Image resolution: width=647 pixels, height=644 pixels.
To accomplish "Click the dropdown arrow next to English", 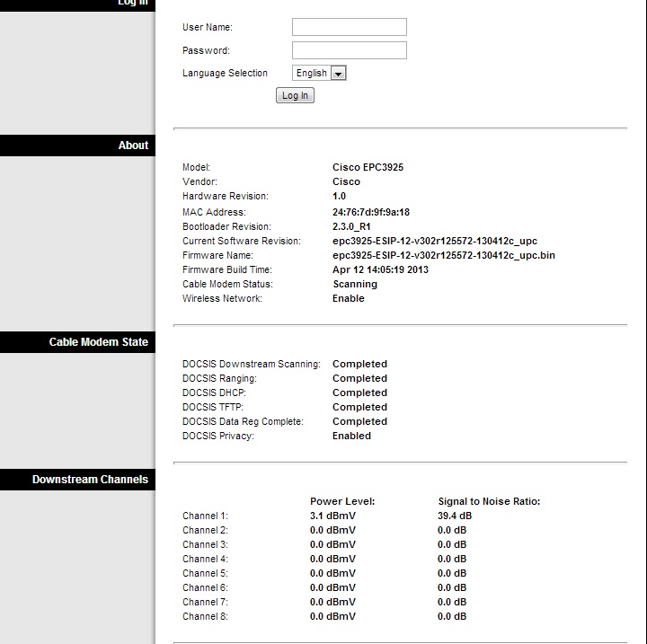I will pos(339,74).
